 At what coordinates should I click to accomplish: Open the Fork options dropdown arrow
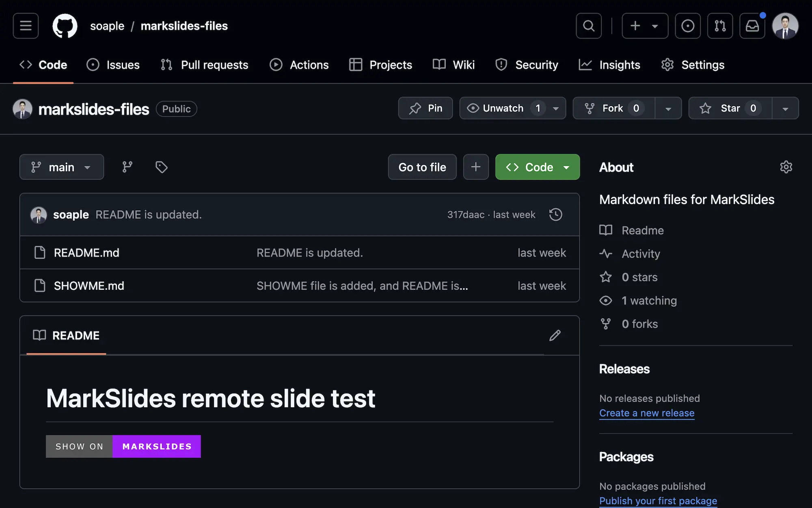tap(668, 109)
